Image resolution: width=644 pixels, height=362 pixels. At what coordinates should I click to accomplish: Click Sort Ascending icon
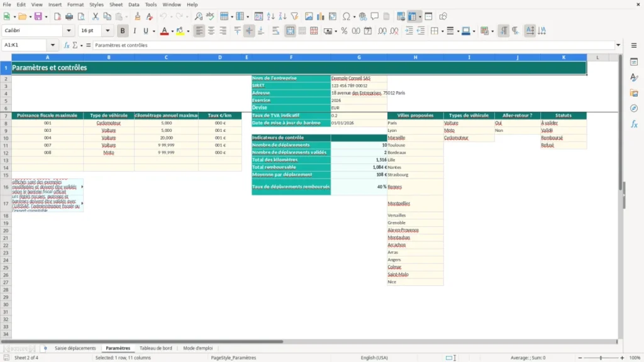coord(270,16)
